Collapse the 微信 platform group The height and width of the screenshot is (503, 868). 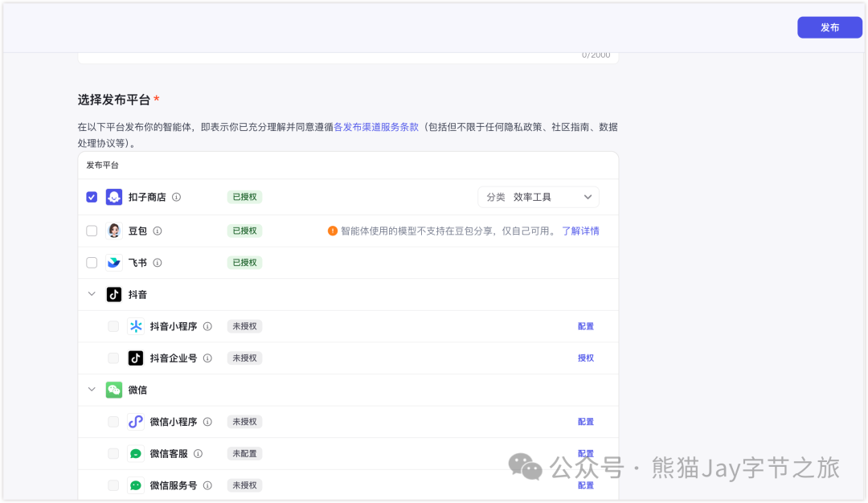(92, 390)
